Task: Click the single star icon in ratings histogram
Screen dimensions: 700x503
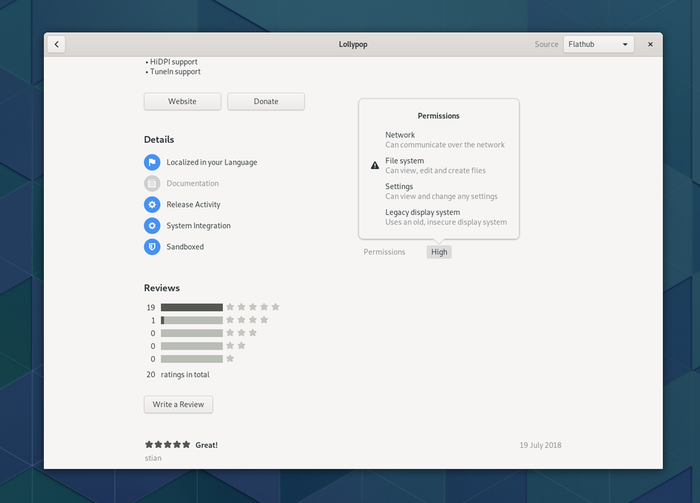Action: coord(230,358)
